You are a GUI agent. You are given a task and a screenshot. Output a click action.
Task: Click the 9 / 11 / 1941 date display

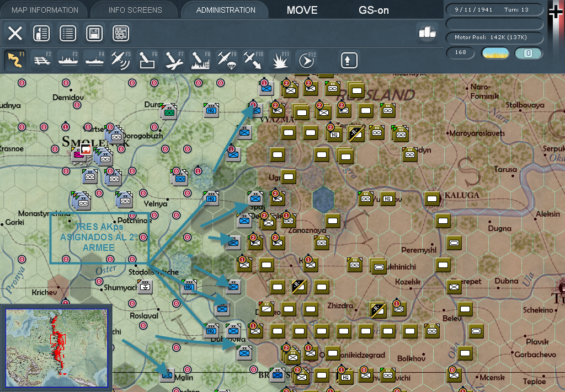point(473,10)
